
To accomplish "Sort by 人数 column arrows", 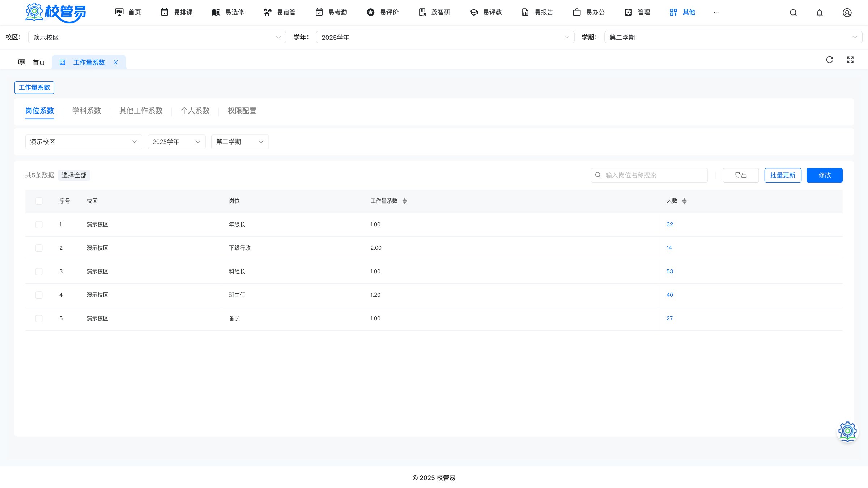I will 684,201.
